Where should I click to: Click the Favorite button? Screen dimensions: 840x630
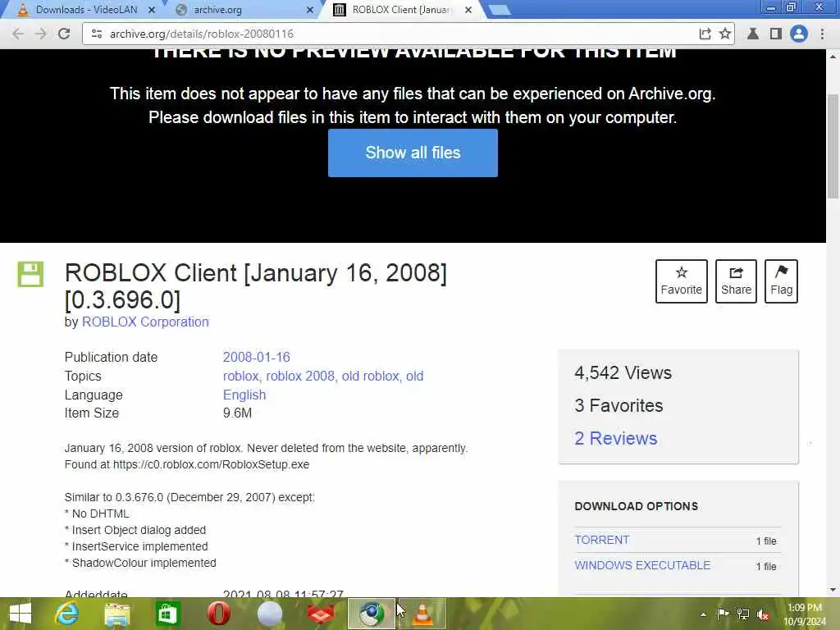[682, 281]
